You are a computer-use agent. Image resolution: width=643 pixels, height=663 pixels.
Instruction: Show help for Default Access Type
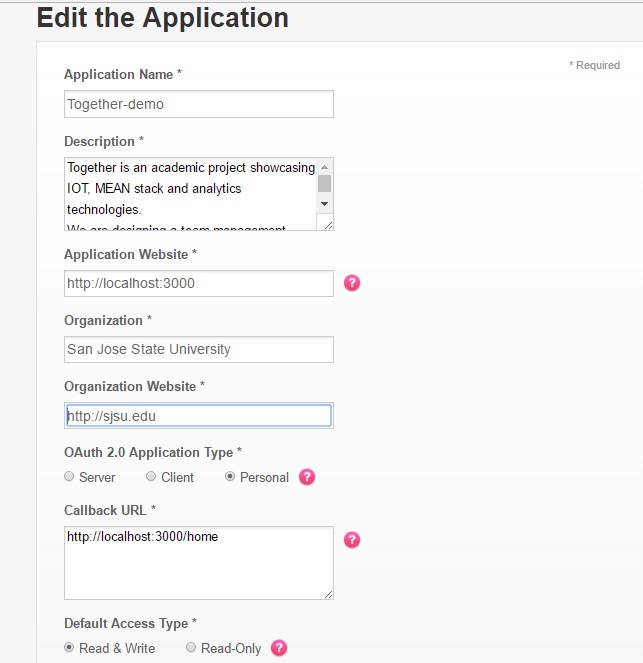tap(279, 648)
